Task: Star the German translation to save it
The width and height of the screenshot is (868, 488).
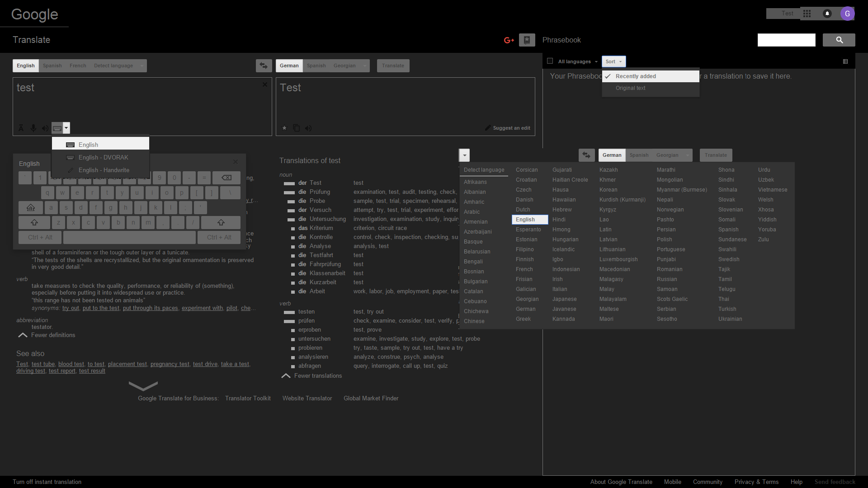Action: [x=284, y=128]
